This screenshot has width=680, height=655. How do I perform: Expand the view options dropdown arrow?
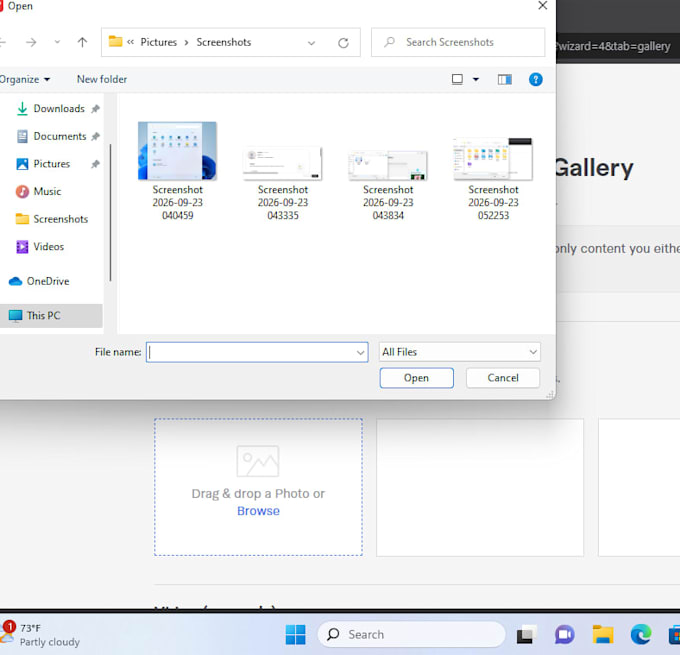tap(476, 79)
